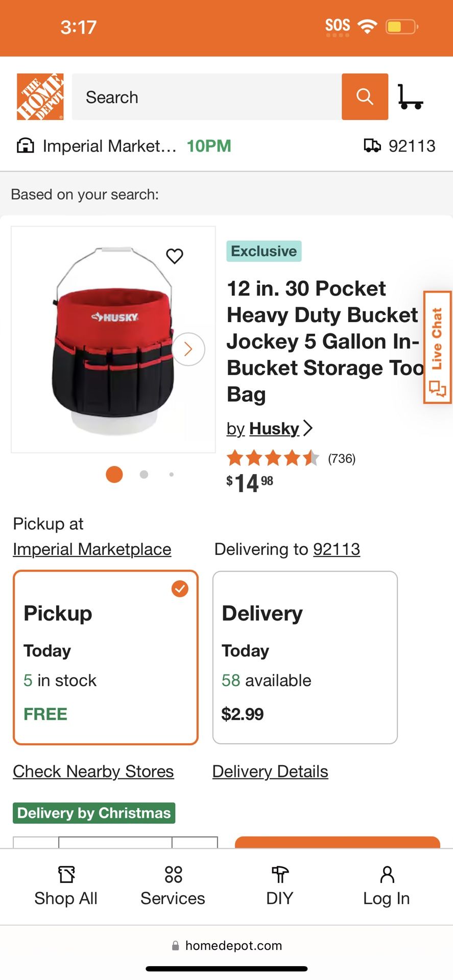Viewport: 453px width, 980px height.
Task: Advance to the next product image
Action: point(188,349)
